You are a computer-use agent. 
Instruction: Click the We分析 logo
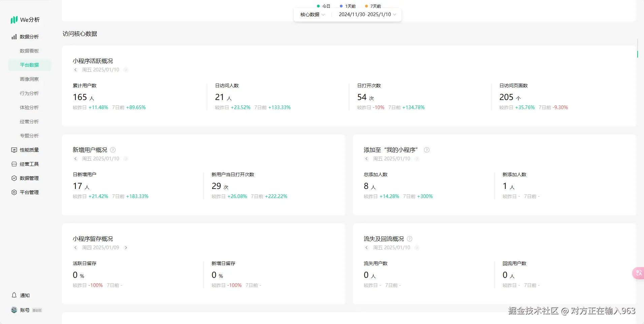25,20
